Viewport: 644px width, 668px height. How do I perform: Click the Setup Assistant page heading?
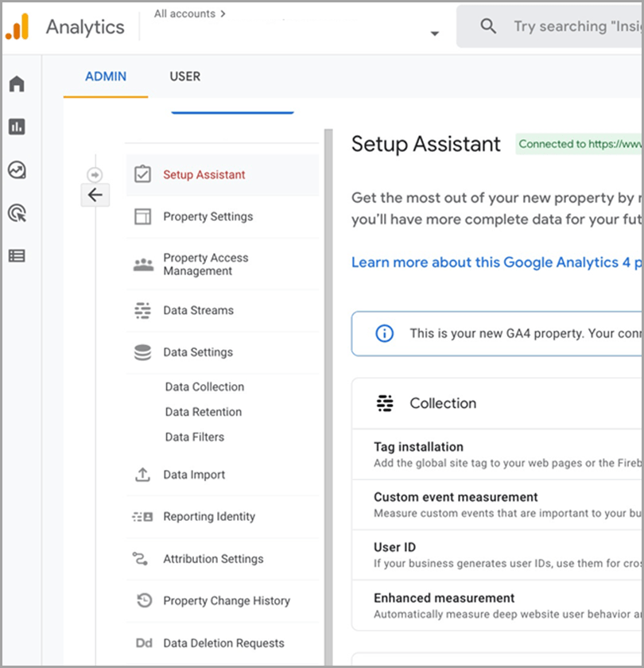point(426,144)
